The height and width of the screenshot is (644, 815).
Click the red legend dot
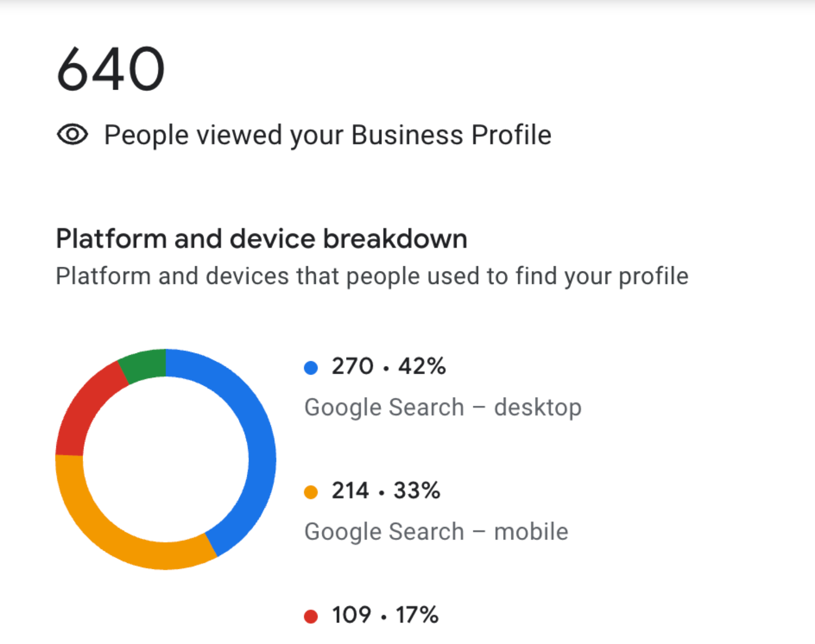pyautogui.click(x=311, y=616)
